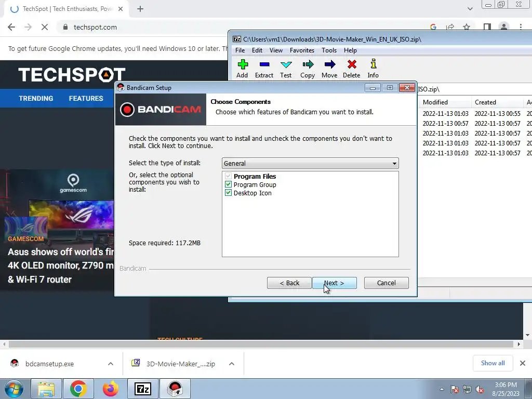Open the 7-Zip Tools menu
The width and height of the screenshot is (532, 399).
[x=329, y=50]
